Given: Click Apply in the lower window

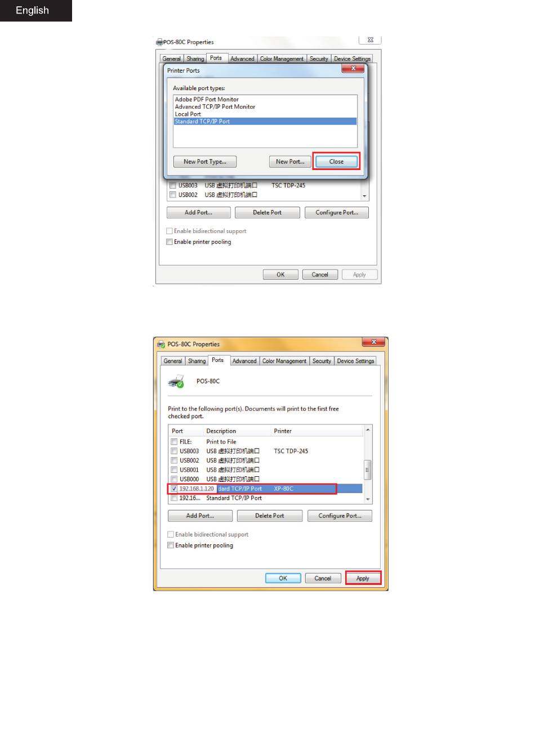Looking at the screenshot, I should coord(363,578).
